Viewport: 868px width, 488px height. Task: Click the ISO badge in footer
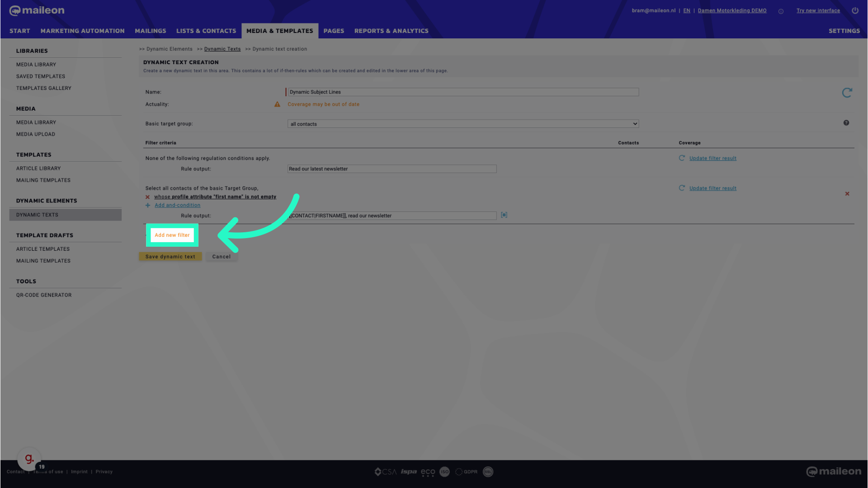tap(445, 472)
